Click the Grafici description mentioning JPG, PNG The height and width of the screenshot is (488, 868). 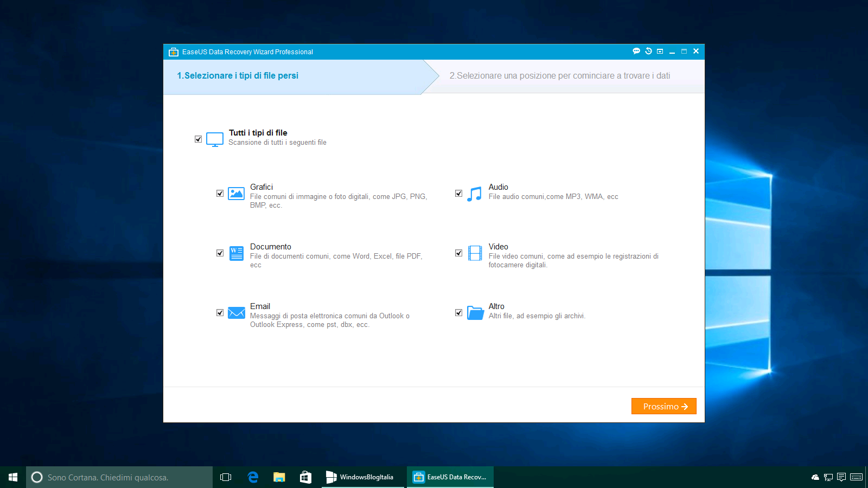(339, 201)
